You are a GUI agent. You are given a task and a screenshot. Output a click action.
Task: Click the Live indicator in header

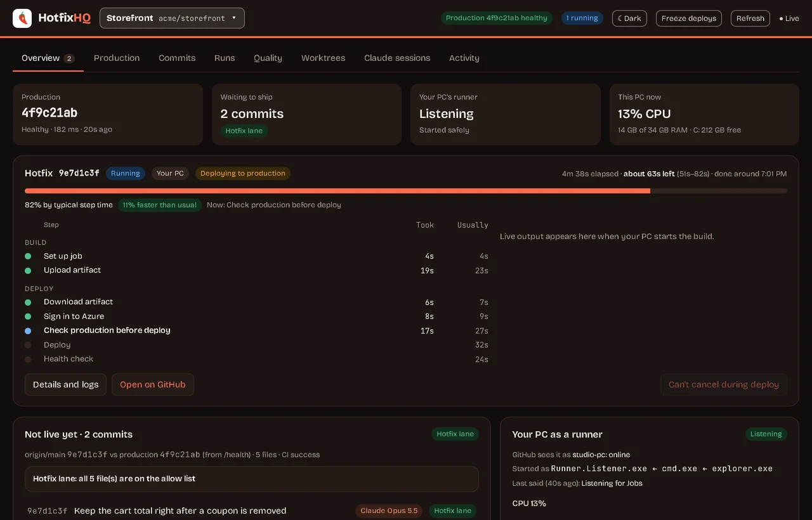(x=789, y=18)
